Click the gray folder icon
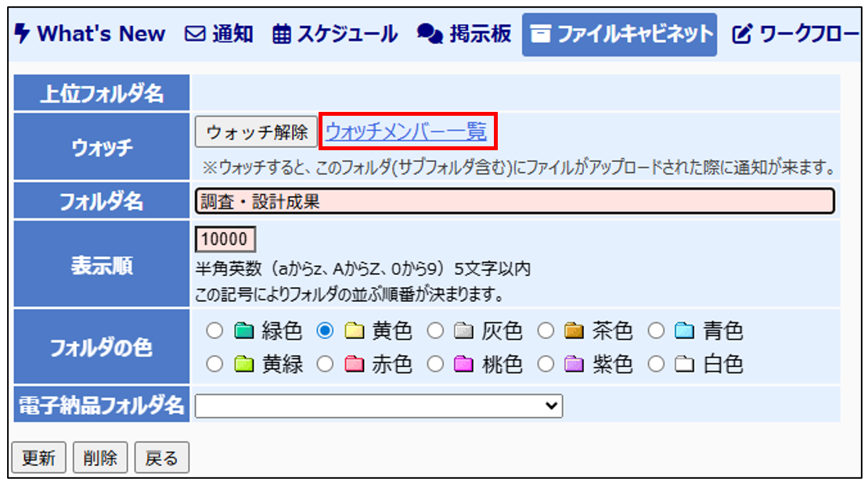Image resolution: width=868 pixels, height=489 pixels. click(464, 332)
